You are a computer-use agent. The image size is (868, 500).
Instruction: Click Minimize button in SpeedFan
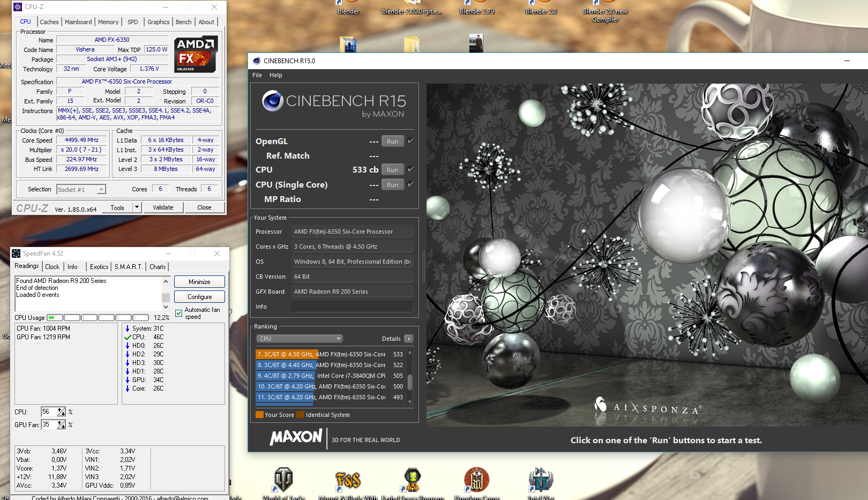click(199, 282)
